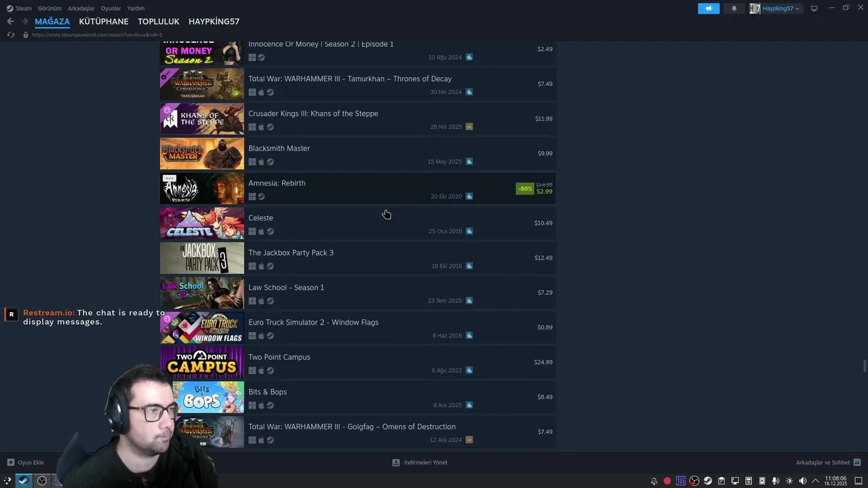Click the Windows platform icon on Blacksmith Master
This screenshot has width=868, height=488.
coord(252,162)
